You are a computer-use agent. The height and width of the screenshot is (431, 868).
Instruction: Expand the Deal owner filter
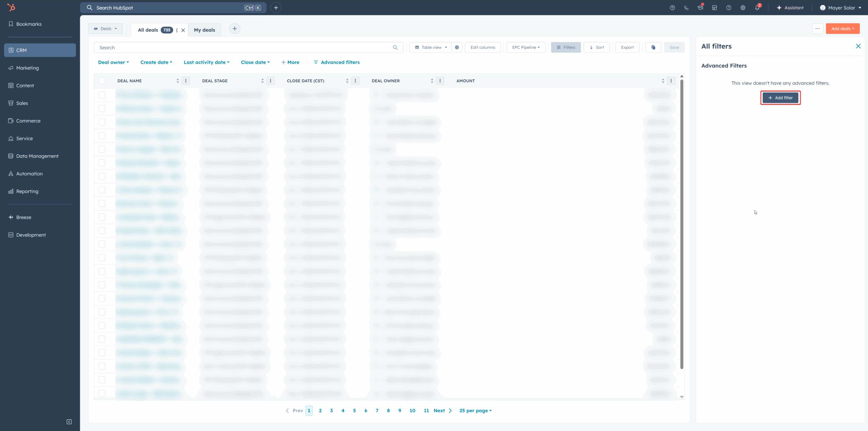pyautogui.click(x=114, y=62)
